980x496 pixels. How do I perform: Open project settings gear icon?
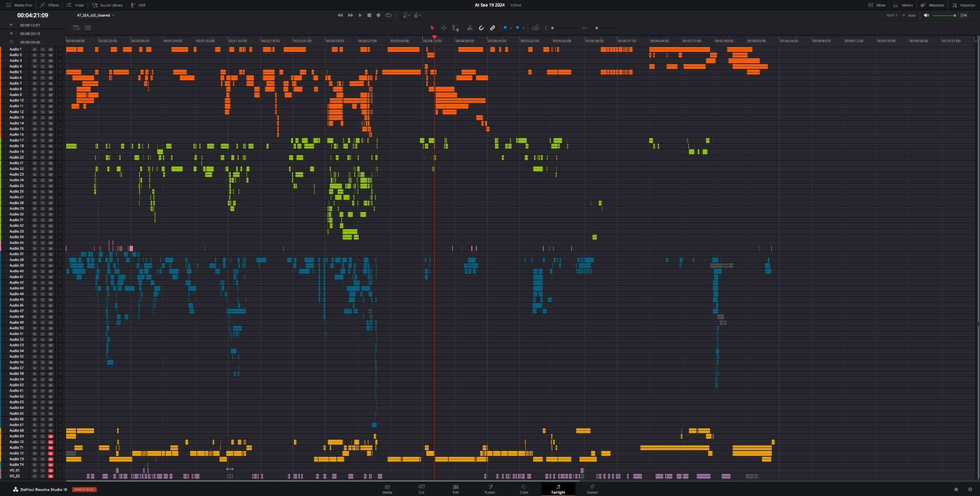pos(970,489)
